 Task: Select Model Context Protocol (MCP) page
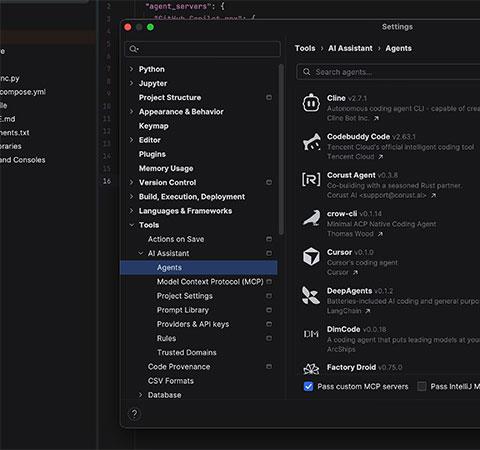210,282
